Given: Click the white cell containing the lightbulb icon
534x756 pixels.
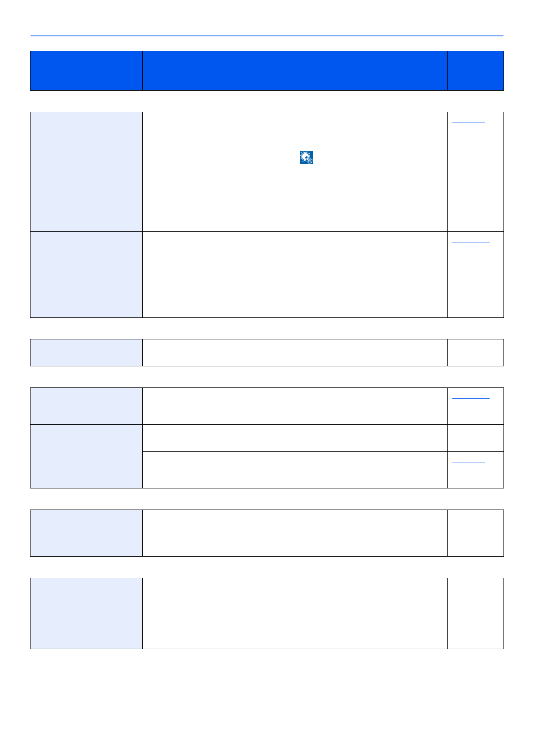Looking at the screenshot, I should (x=371, y=171).
